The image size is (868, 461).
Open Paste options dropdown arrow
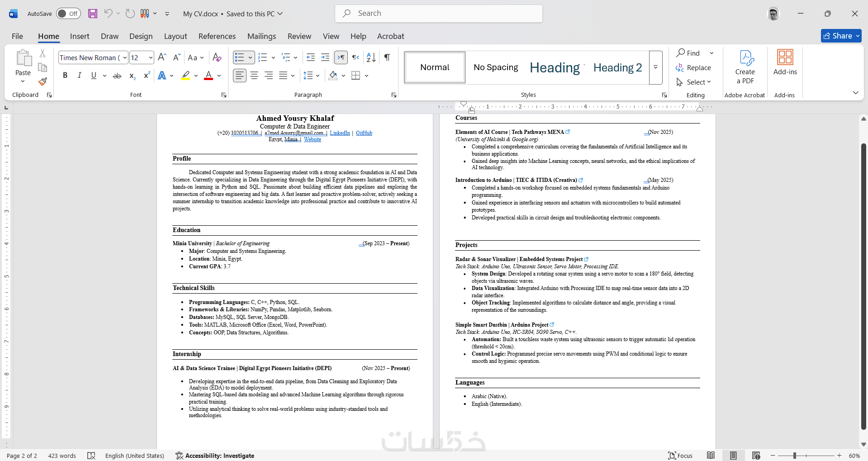tap(23, 81)
